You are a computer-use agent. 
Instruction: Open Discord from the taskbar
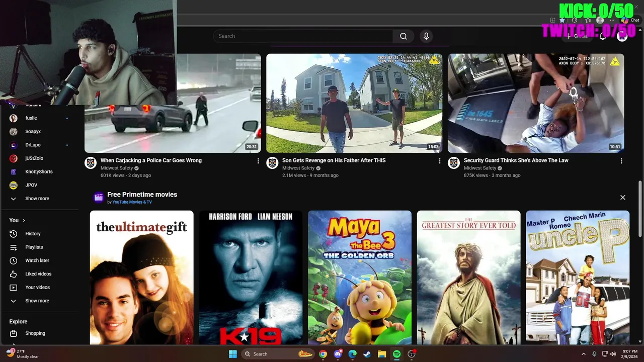click(338, 354)
